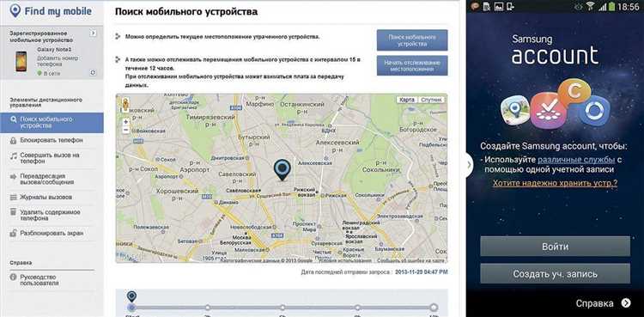Select 'Поиск мобильного устройства' in sidebar menu
Screen dimensions: 644x317
[x=52, y=123]
